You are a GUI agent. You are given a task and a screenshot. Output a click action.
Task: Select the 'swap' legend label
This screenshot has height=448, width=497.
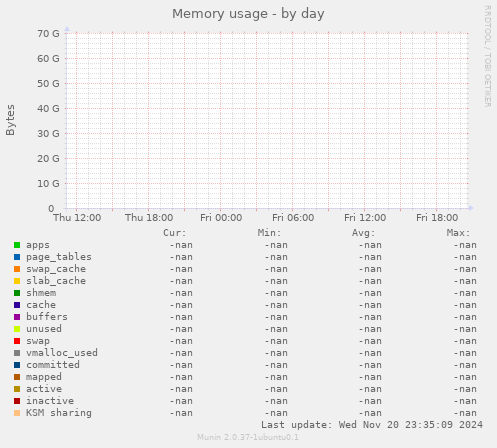38,341
